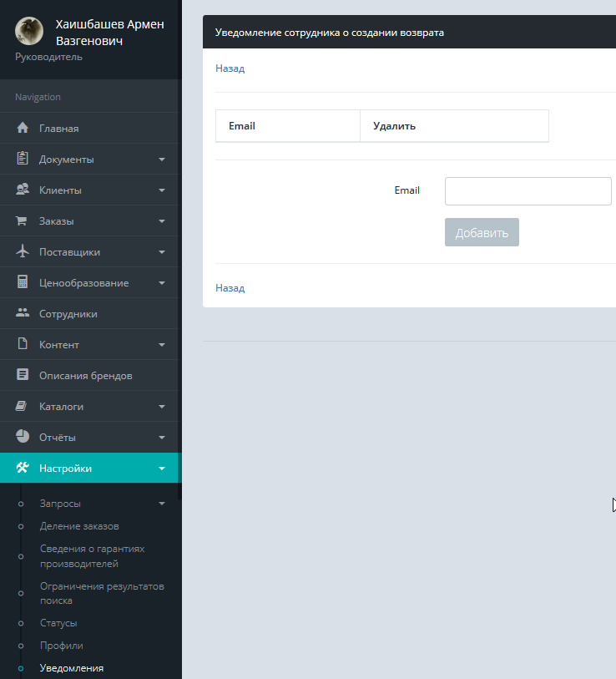
Task: Expand the Запросы submenu arrow
Action: pyautogui.click(x=162, y=504)
